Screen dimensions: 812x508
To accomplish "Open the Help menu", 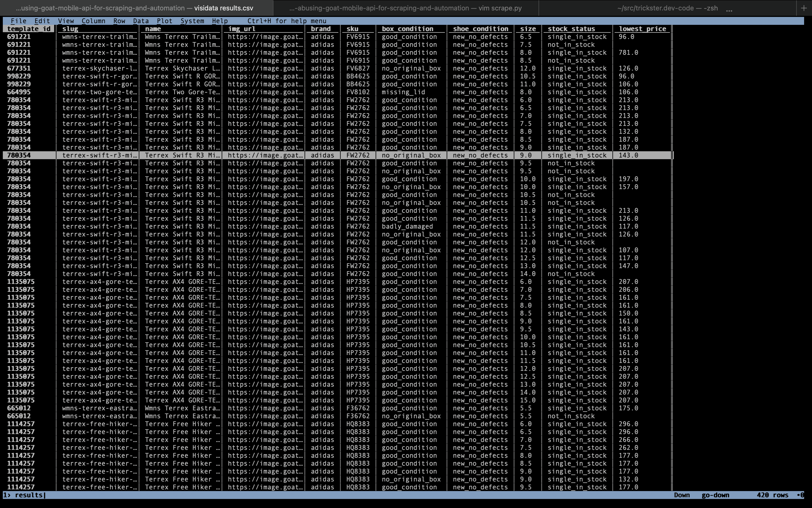I will [x=220, y=21].
